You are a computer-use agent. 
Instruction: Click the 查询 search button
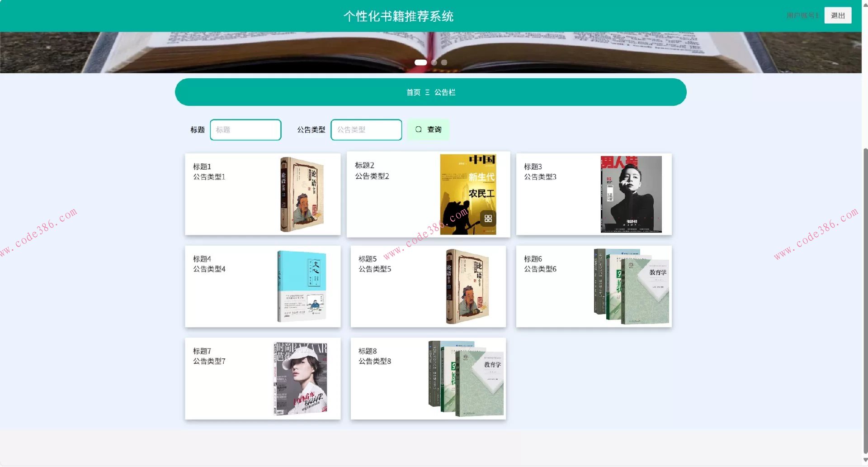[x=428, y=129]
